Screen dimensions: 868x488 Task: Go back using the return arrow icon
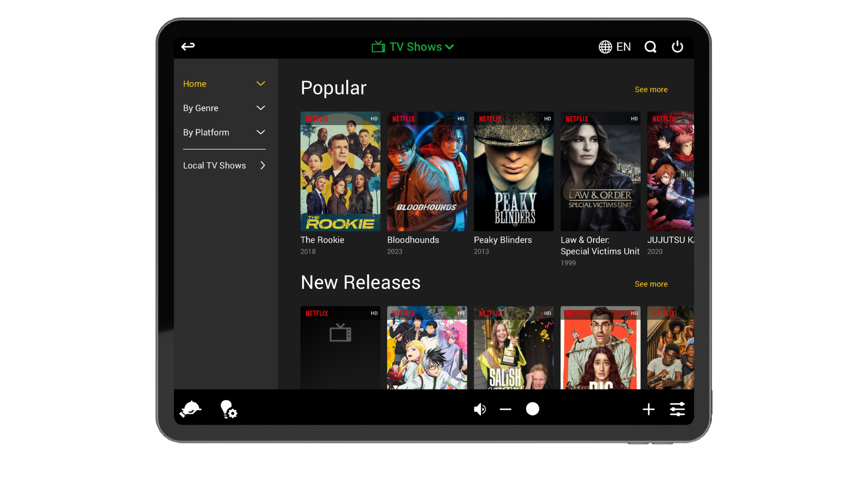point(188,46)
